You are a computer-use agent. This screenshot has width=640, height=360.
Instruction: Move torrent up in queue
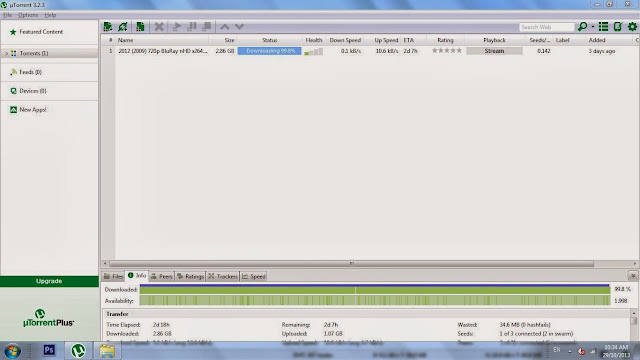pyautogui.click(x=224, y=27)
